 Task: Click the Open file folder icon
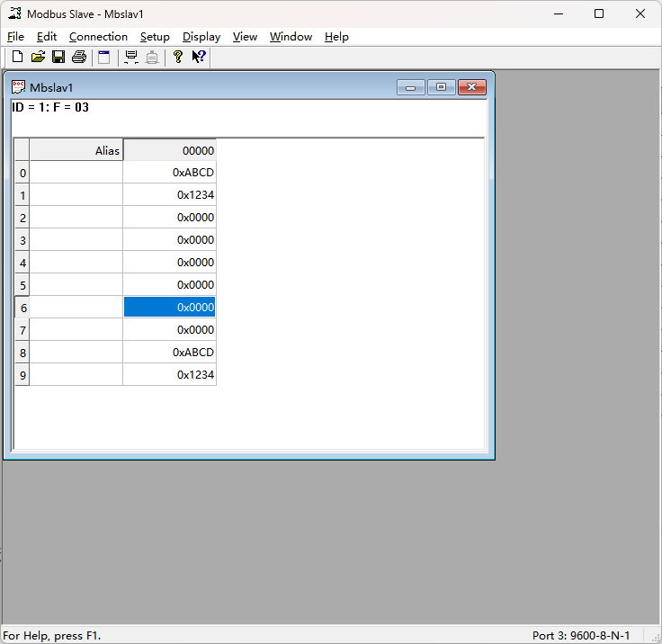click(x=38, y=57)
